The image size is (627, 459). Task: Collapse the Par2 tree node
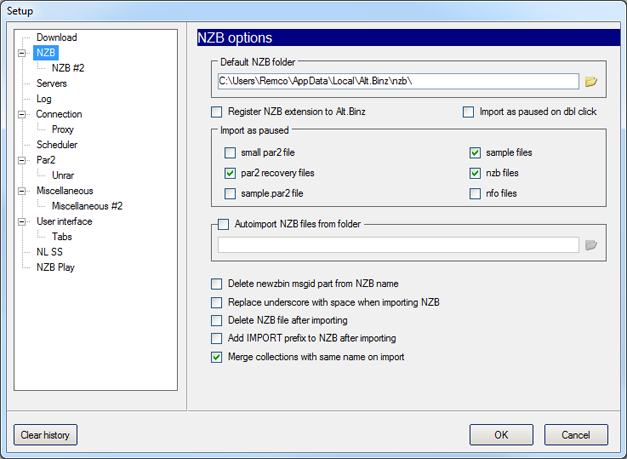pyautogui.click(x=22, y=160)
